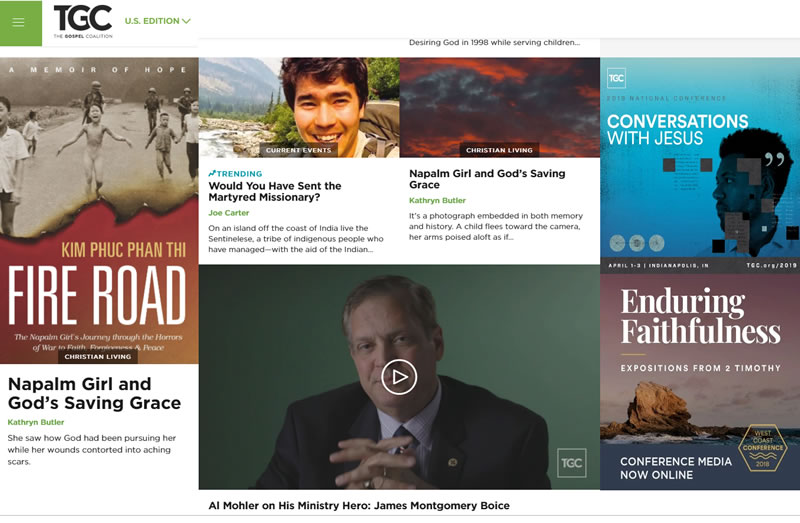Click the Current Events category tag

click(299, 150)
